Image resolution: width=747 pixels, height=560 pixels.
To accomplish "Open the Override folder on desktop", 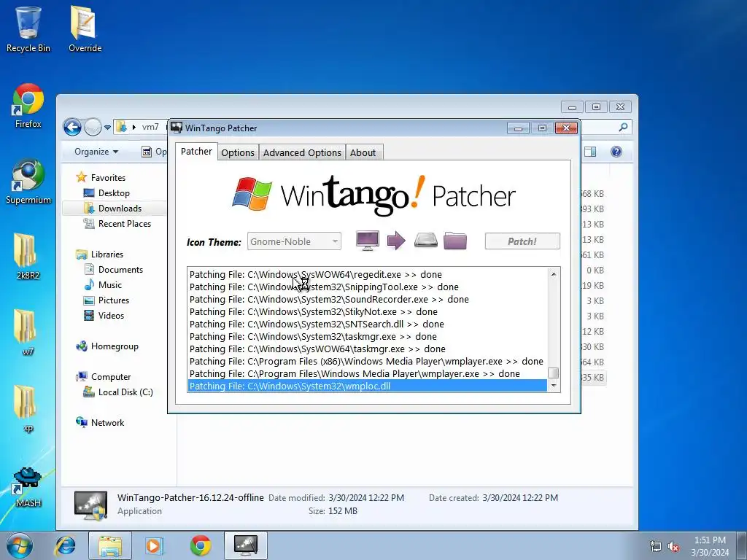I will click(x=85, y=28).
